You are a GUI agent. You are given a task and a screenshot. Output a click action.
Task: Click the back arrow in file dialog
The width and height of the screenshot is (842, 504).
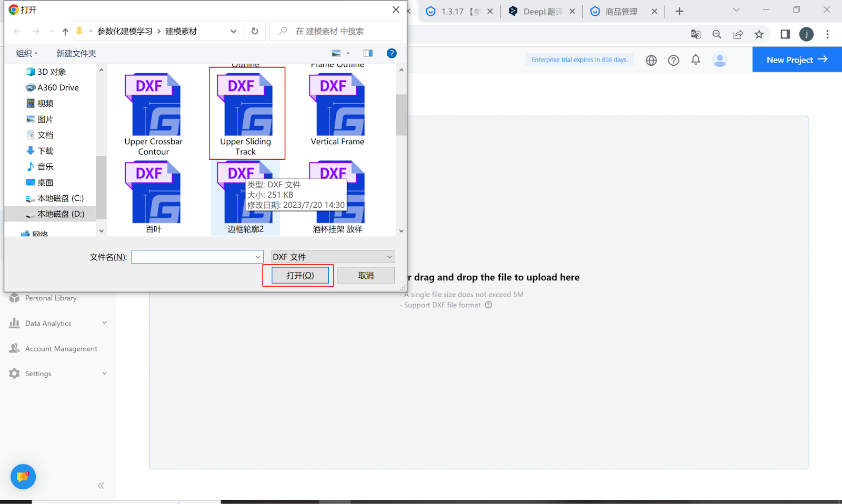[17, 32]
